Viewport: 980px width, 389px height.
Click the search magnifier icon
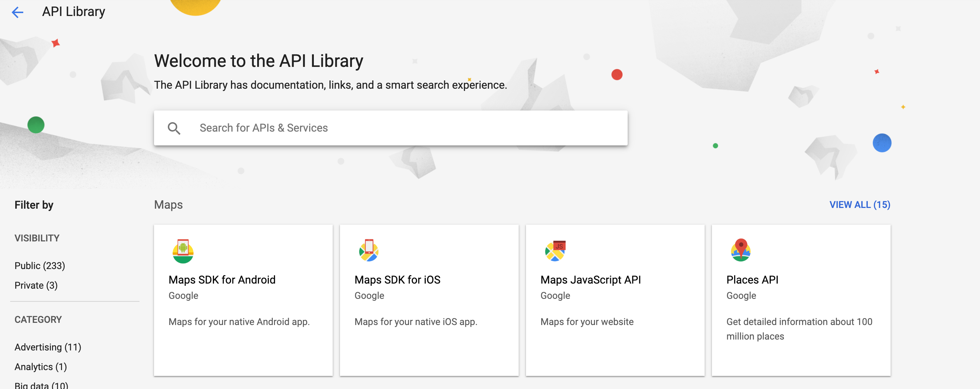[175, 128]
